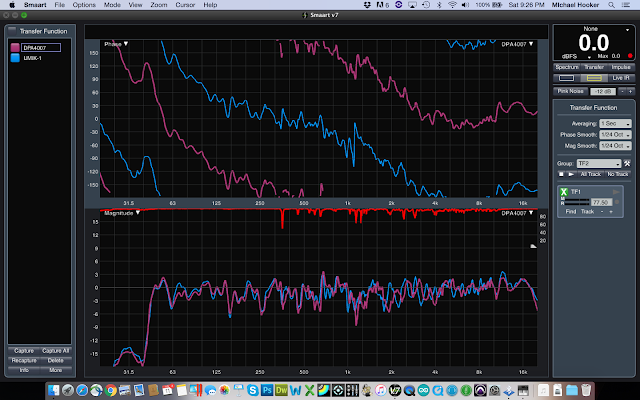The width and height of the screenshot is (640, 400).
Task: Open Messages from the dock
Action: 210,391
